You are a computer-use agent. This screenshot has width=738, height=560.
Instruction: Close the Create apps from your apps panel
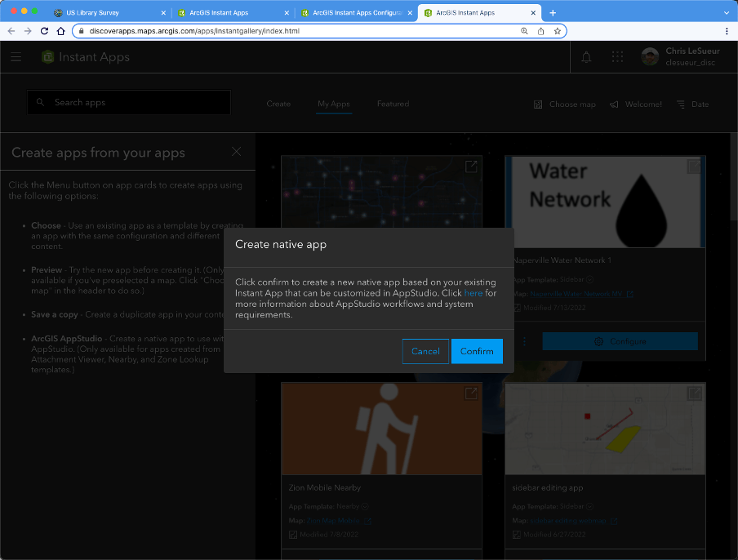click(x=236, y=152)
